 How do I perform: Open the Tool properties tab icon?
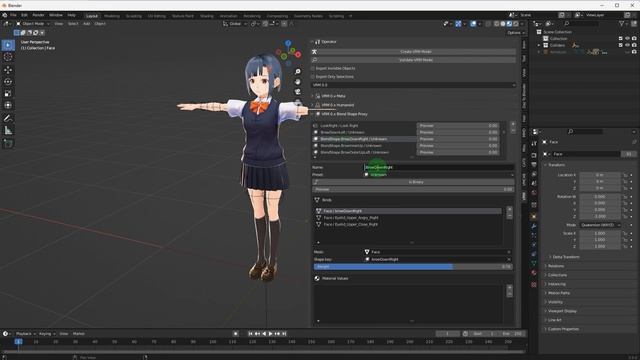pyautogui.click(x=534, y=144)
